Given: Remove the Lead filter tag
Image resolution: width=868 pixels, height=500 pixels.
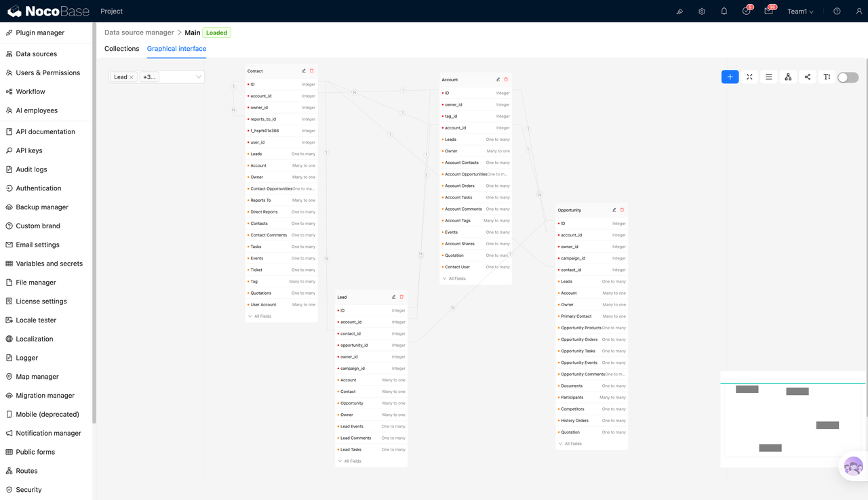Looking at the screenshot, I should pos(130,77).
